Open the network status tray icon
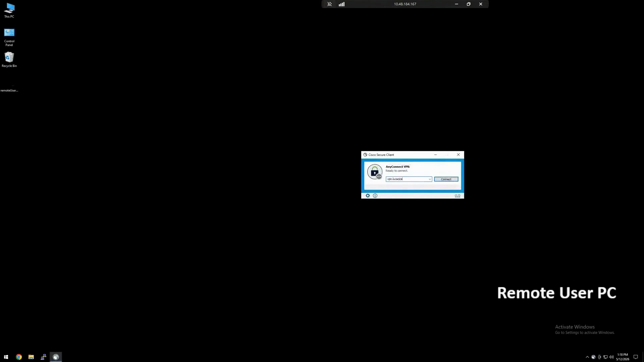Screen dimensions: 644x362 click(605, 357)
